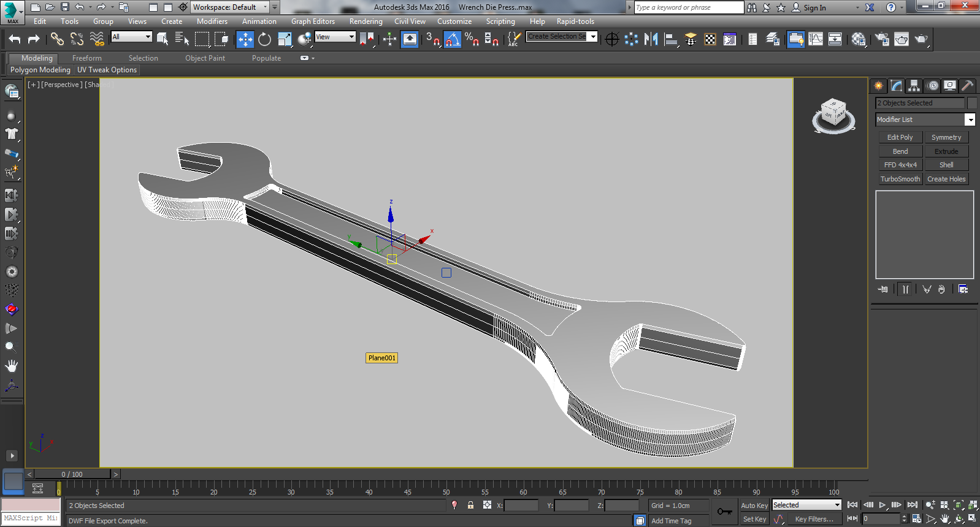Pick the Select Object tool
The image size is (980, 527).
tap(163, 39)
